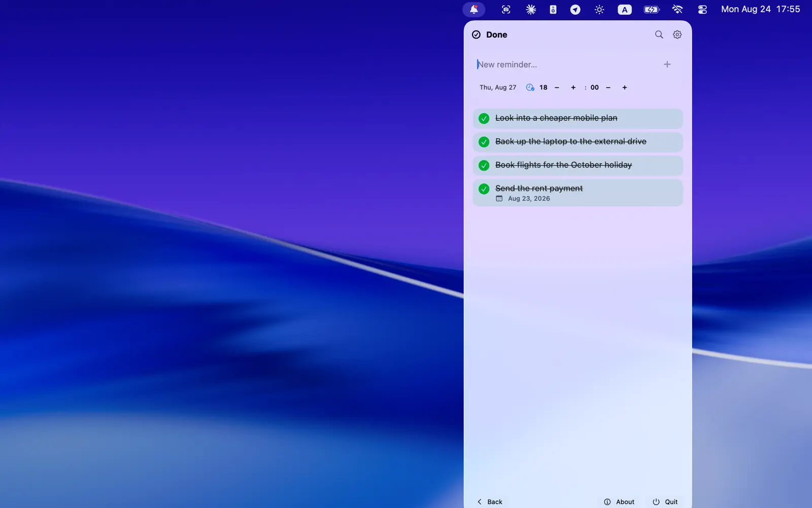
Task: Click the brightness sun icon in menu bar
Action: [599, 9]
